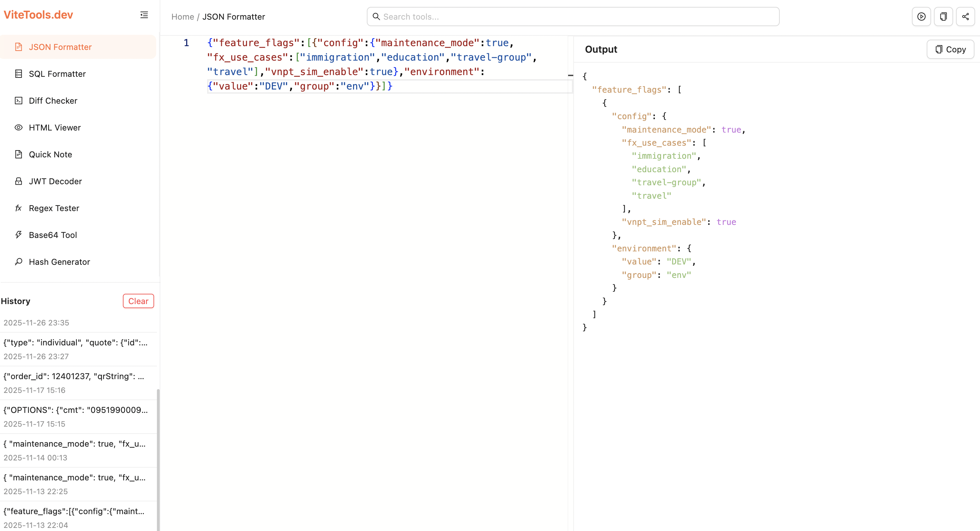This screenshot has width=980, height=531.
Task: Toggle the HTML Viewer eye icon
Action: (19, 127)
